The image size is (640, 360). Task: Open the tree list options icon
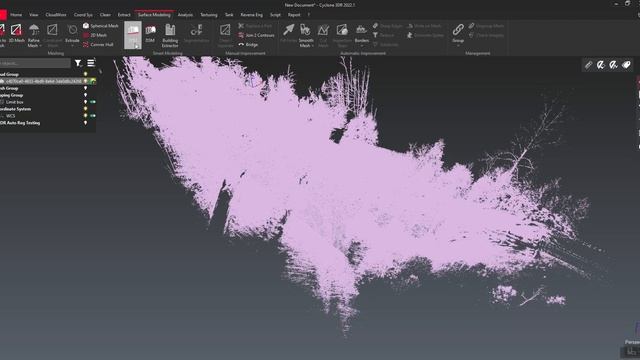pos(91,63)
